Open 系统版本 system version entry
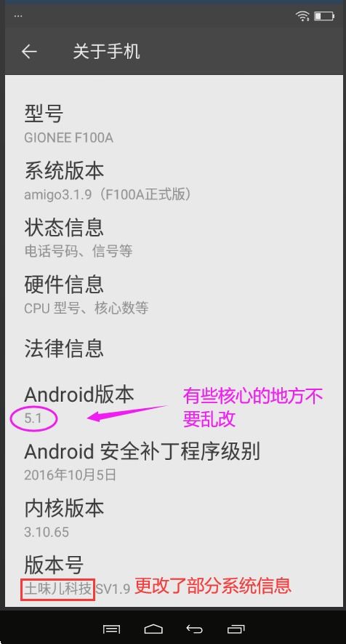 click(x=174, y=180)
